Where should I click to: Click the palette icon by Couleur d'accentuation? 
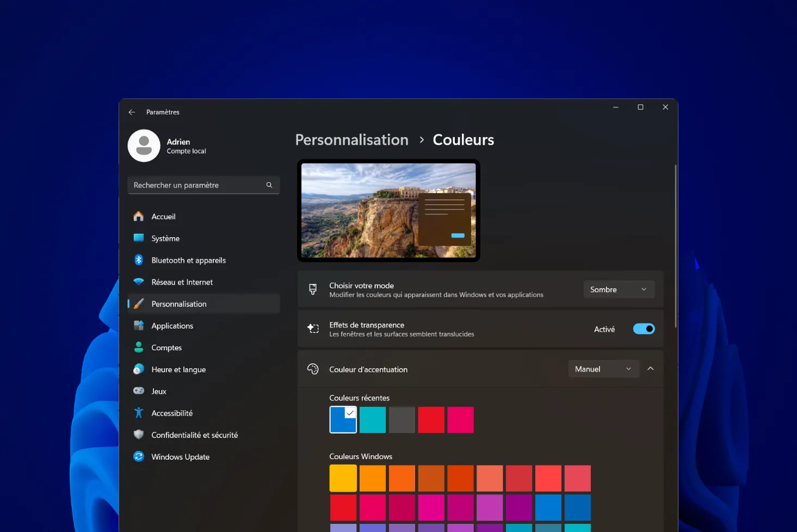point(313,369)
